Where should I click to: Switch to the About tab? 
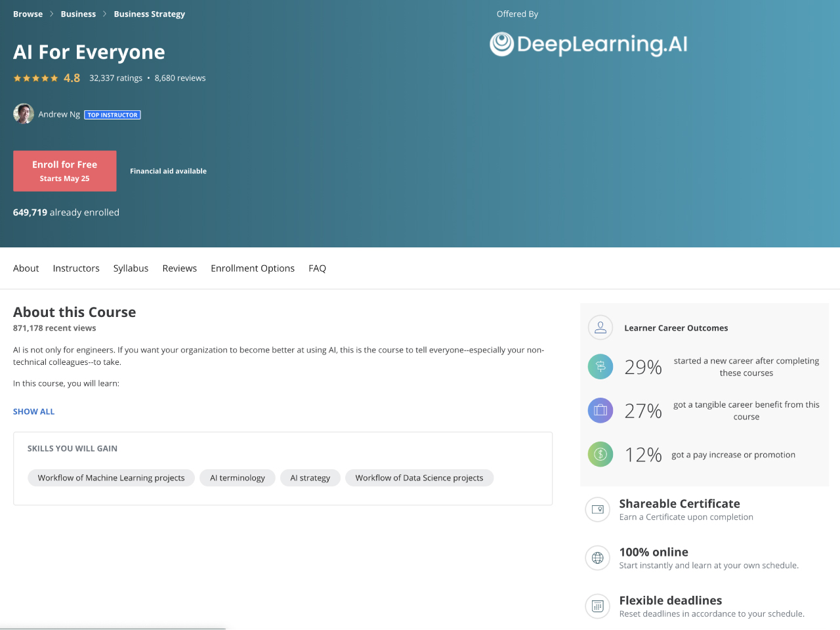(26, 268)
